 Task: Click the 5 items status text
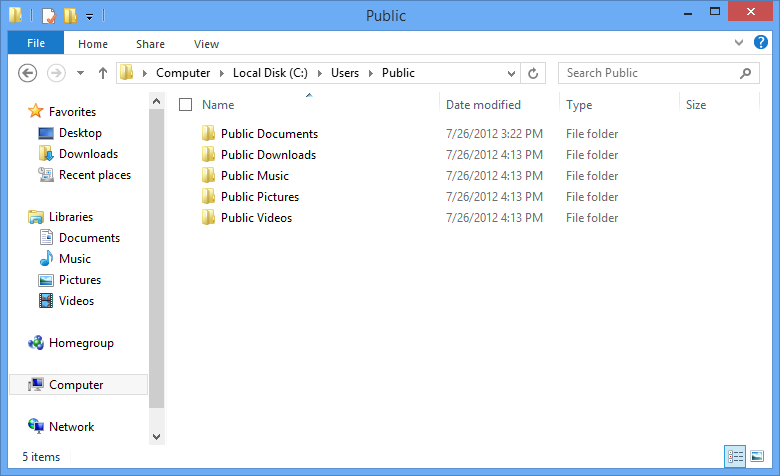[x=41, y=457]
